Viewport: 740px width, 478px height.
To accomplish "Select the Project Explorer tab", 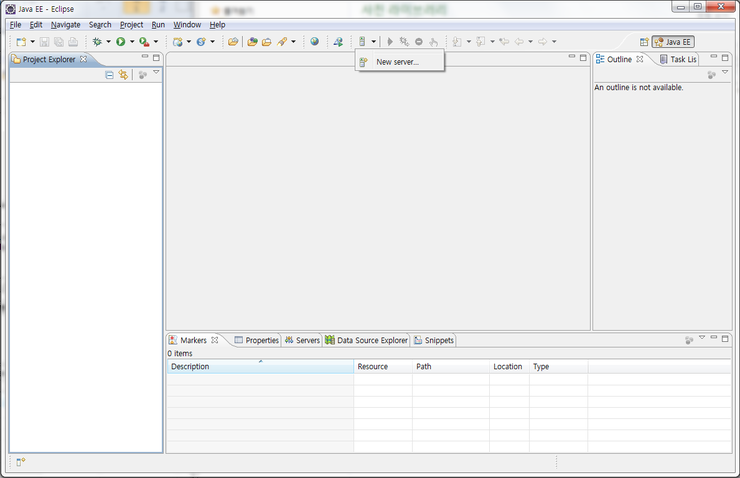I will coord(49,59).
